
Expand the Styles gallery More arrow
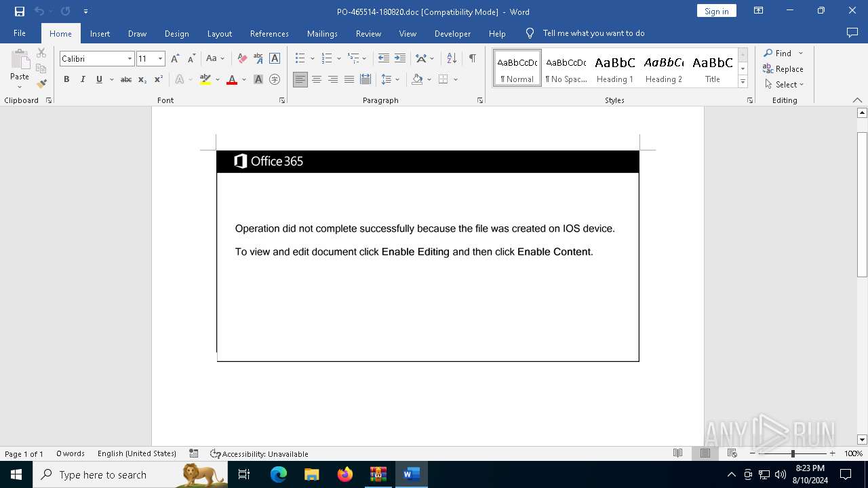[743, 81]
